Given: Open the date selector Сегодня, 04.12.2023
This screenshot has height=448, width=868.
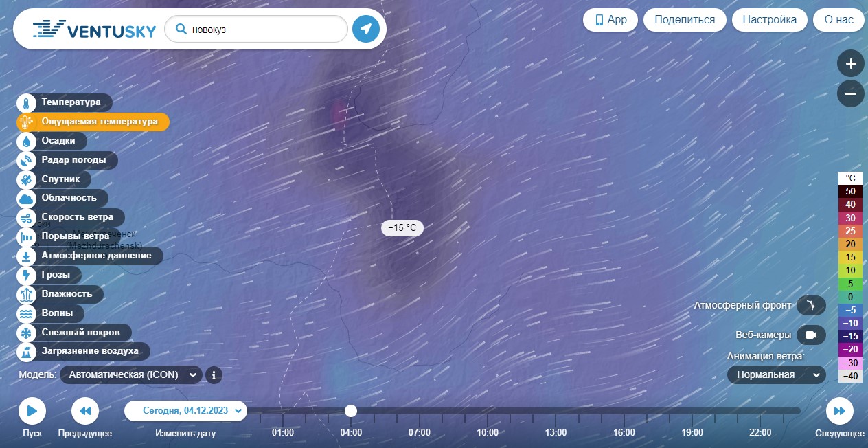Looking at the screenshot, I should tap(185, 411).
